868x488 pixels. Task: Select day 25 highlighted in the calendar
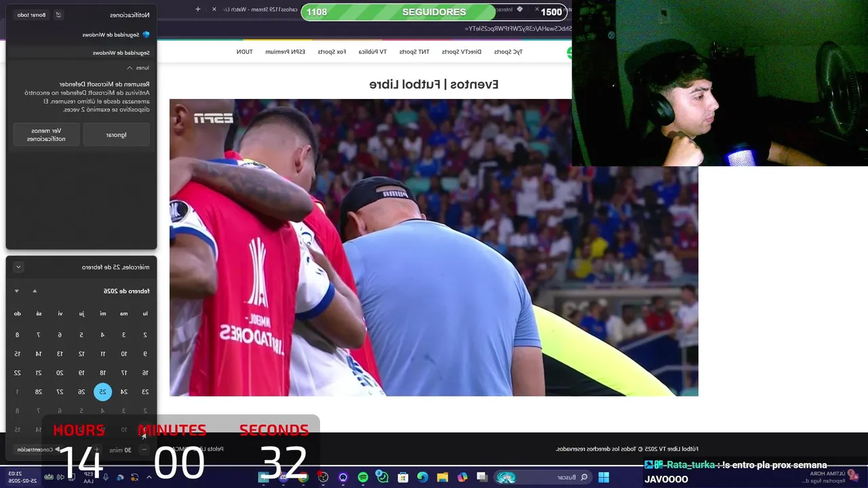coord(102,391)
